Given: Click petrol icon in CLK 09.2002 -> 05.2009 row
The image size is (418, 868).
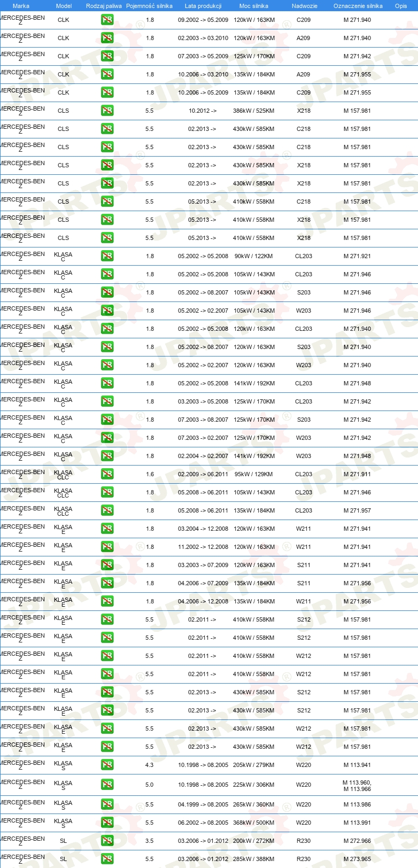Looking at the screenshot, I should (107, 20).
